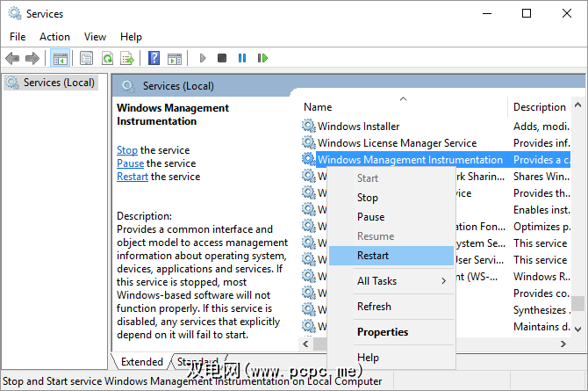Select Windows Management Instrumentation service name

click(x=410, y=160)
